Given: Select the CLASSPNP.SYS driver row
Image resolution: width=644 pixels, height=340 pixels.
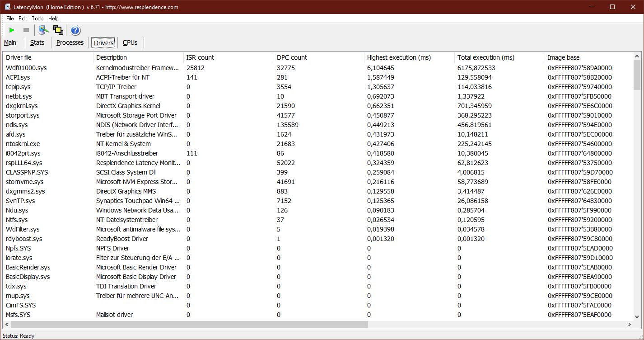Looking at the screenshot, I should pos(318,172).
